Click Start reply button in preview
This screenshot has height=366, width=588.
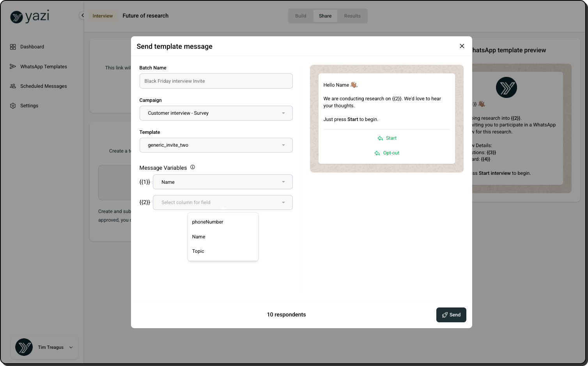(x=387, y=138)
